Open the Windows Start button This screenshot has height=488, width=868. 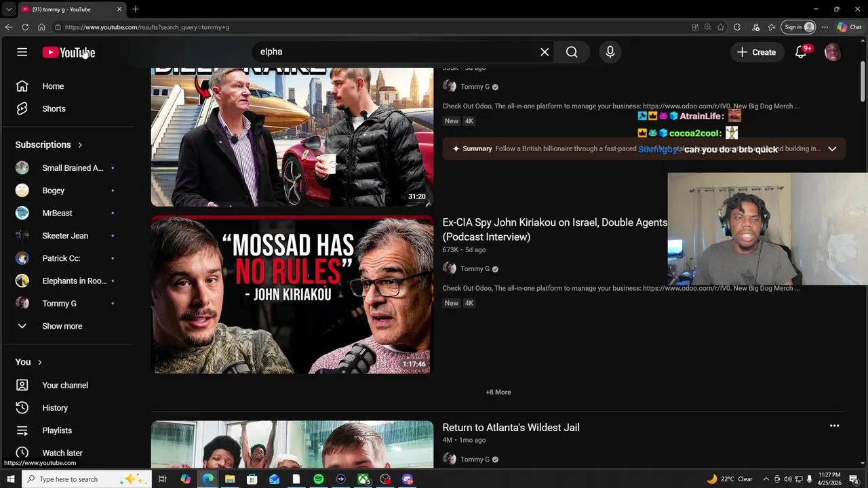(x=10, y=479)
